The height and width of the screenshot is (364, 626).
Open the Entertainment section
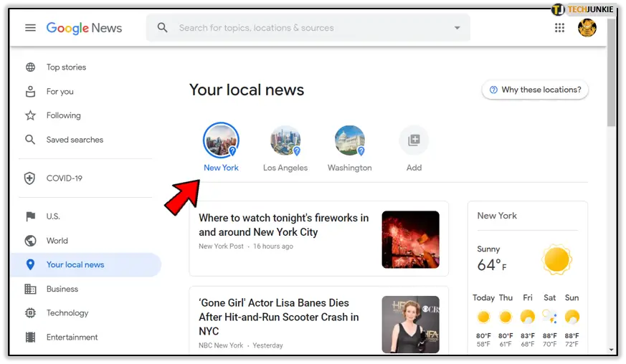pos(72,337)
